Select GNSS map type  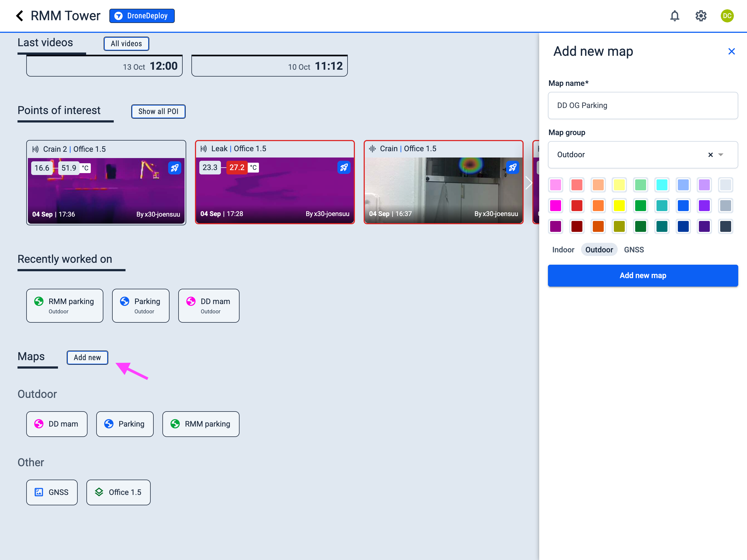point(634,250)
